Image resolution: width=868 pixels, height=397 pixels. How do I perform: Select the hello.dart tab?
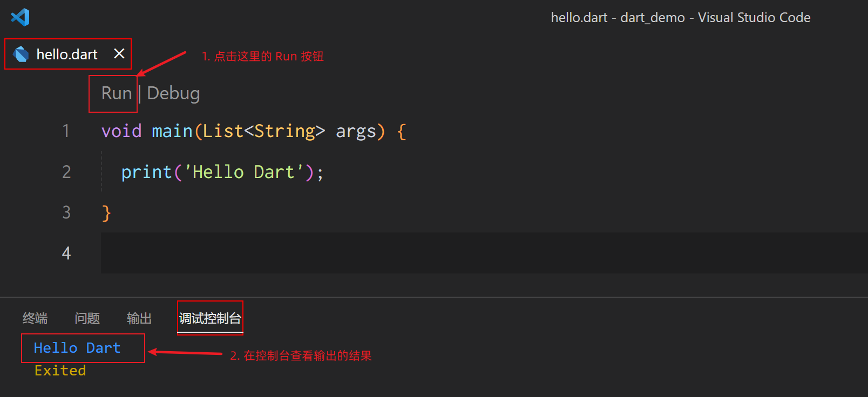(68, 54)
